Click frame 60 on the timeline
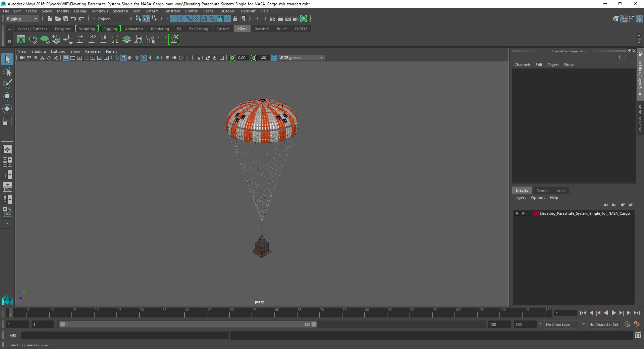The width and height of the screenshot is (644, 349). point(277,313)
